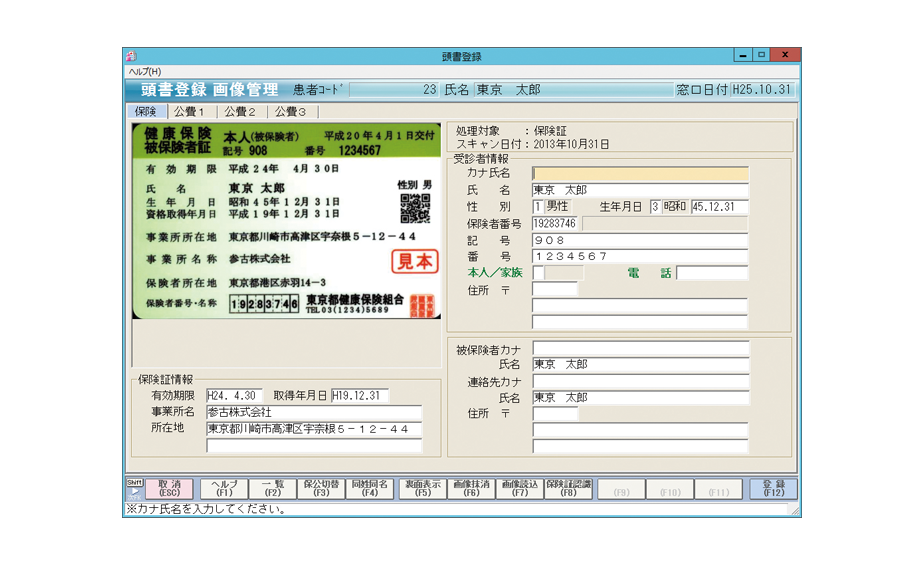Click the 裏面表示 (F5) button
The width and height of the screenshot is (920, 568).
pyautogui.click(x=421, y=488)
